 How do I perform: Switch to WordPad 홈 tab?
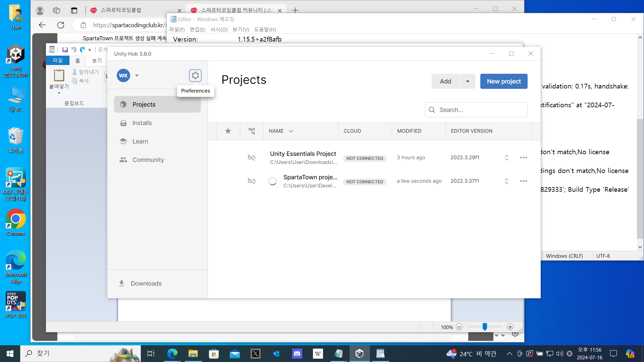coord(77,61)
